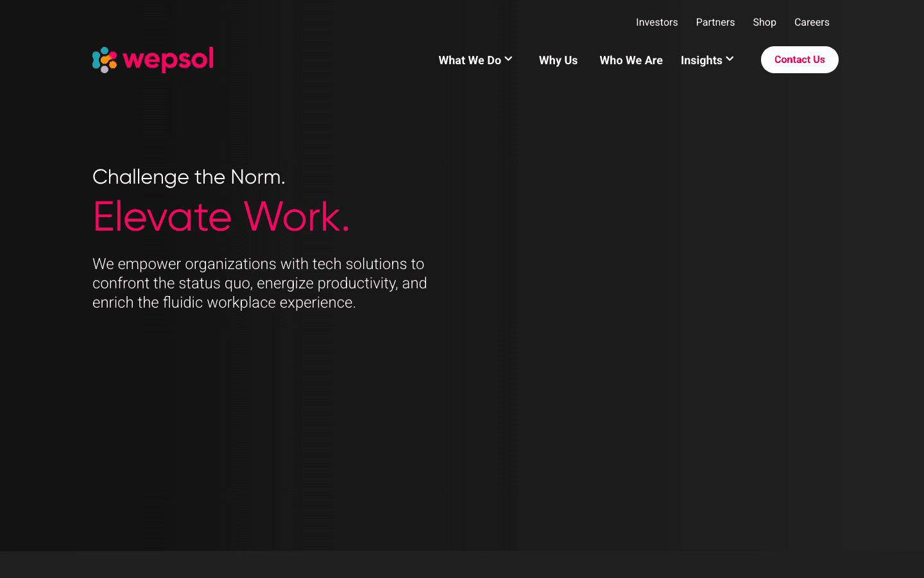Go to Why Us page
This screenshot has width=924, height=578.
(558, 60)
